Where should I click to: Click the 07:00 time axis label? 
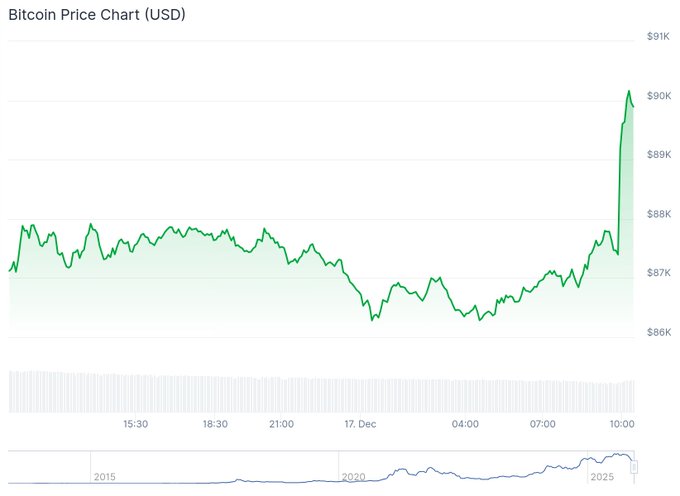click(x=543, y=424)
